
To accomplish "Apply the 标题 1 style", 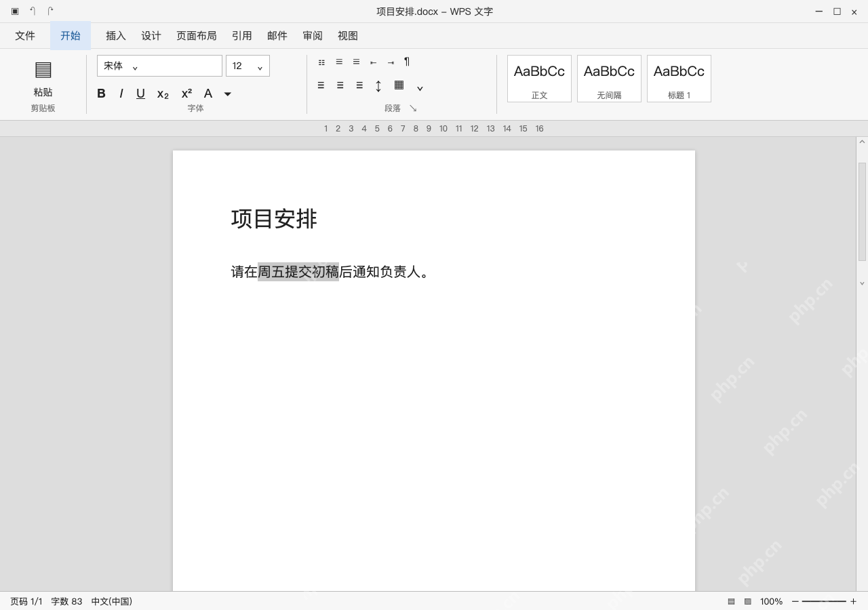I will coord(679,79).
